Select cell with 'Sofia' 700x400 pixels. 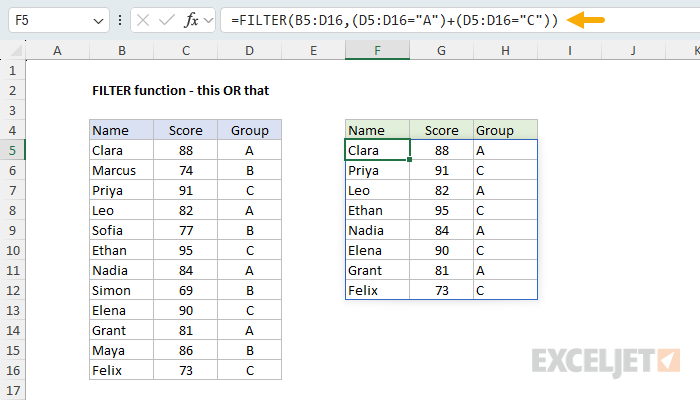click(x=121, y=230)
